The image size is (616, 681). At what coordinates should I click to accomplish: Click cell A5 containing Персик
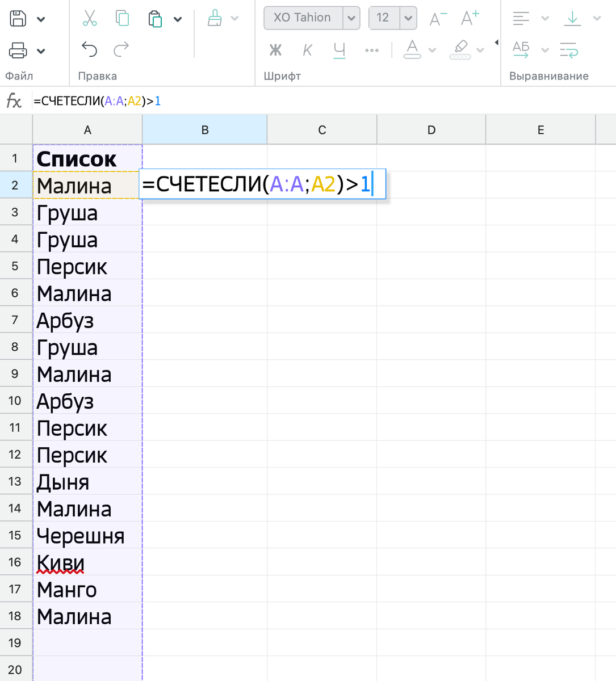(x=87, y=266)
